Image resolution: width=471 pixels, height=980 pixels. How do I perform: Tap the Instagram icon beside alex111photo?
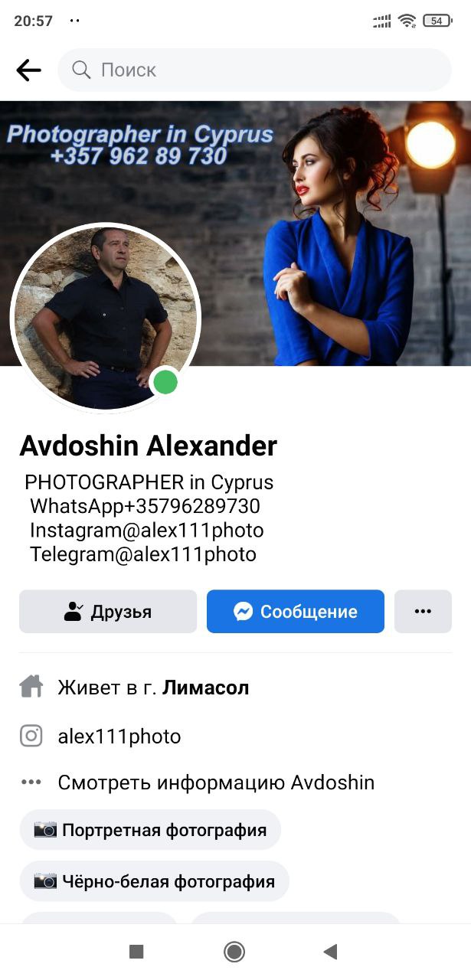pos(31,737)
